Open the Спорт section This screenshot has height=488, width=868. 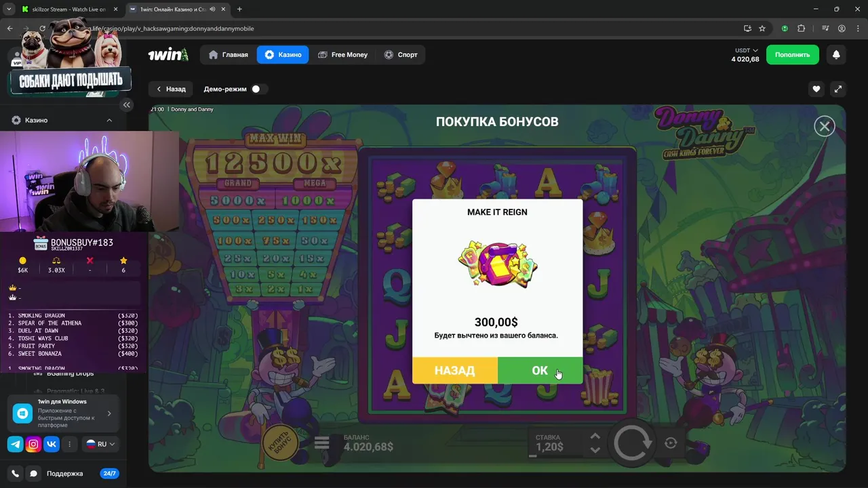click(401, 55)
